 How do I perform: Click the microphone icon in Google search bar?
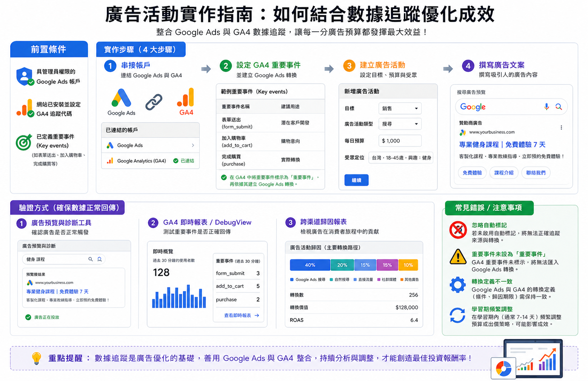coord(546,107)
